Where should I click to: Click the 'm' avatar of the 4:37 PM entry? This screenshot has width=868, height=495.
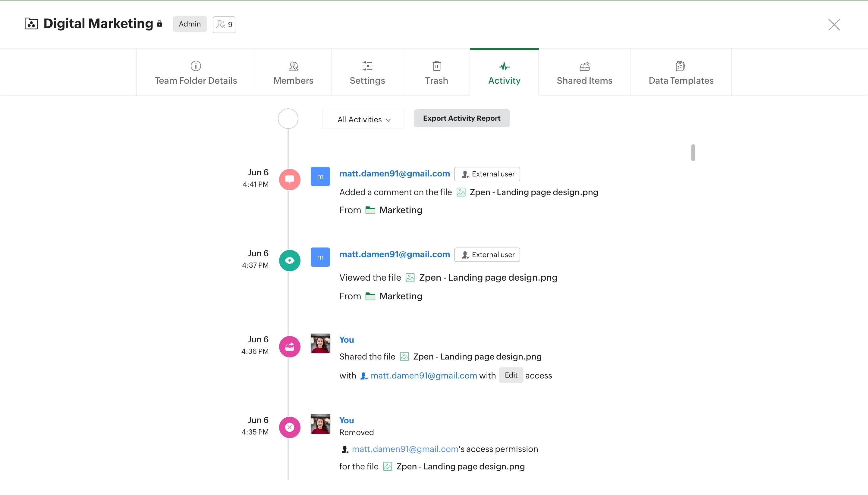click(x=320, y=257)
